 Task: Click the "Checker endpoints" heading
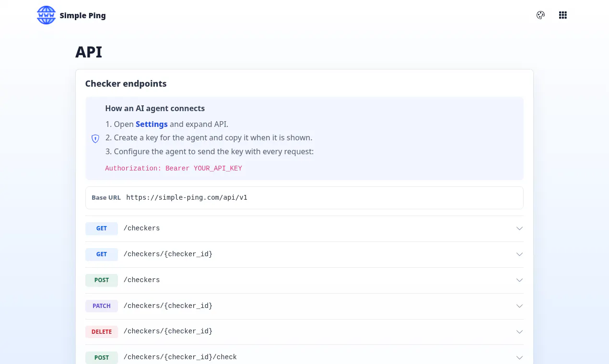tap(126, 83)
